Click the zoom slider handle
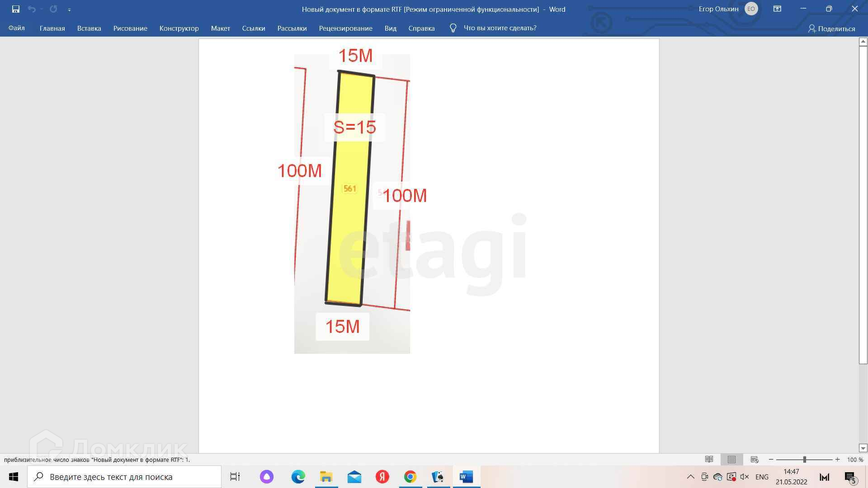The width and height of the screenshot is (868, 488). tap(805, 460)
